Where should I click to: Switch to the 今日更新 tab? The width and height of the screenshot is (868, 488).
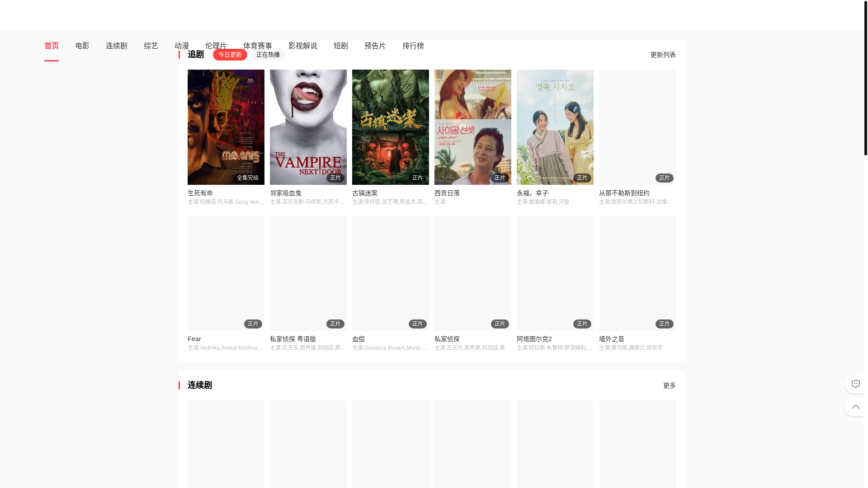coord(230,55)
